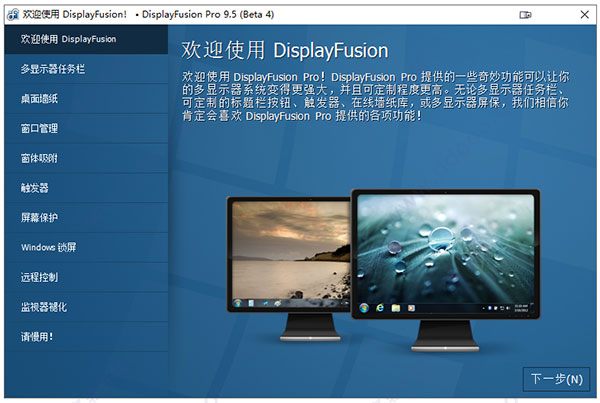Click the 欢迎使用 DisplayFusion heading
This screenshot has width=600, height=403.
[285, 50]
